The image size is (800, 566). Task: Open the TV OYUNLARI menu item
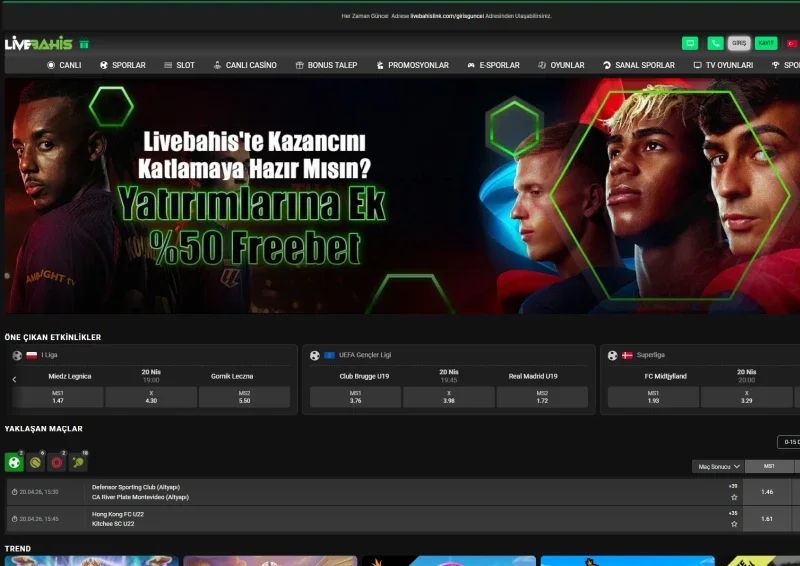point(723,65)
